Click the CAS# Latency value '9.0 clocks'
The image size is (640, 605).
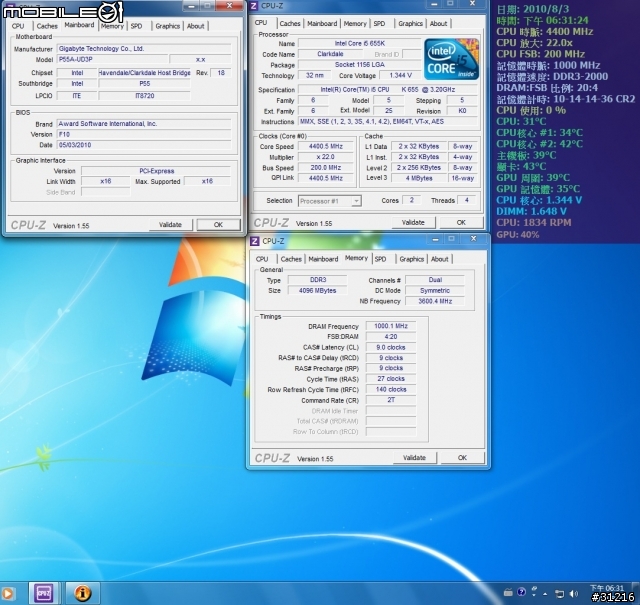point(391,347)
